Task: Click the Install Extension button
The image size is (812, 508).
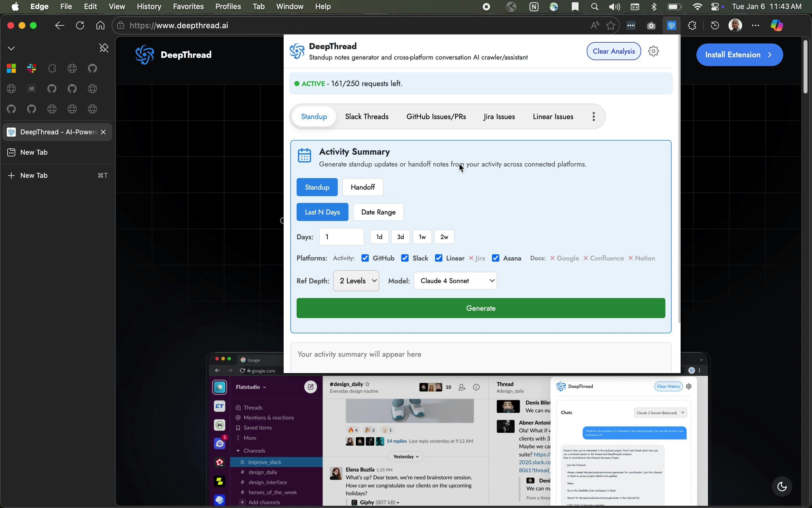Action: tap(739, 55)
